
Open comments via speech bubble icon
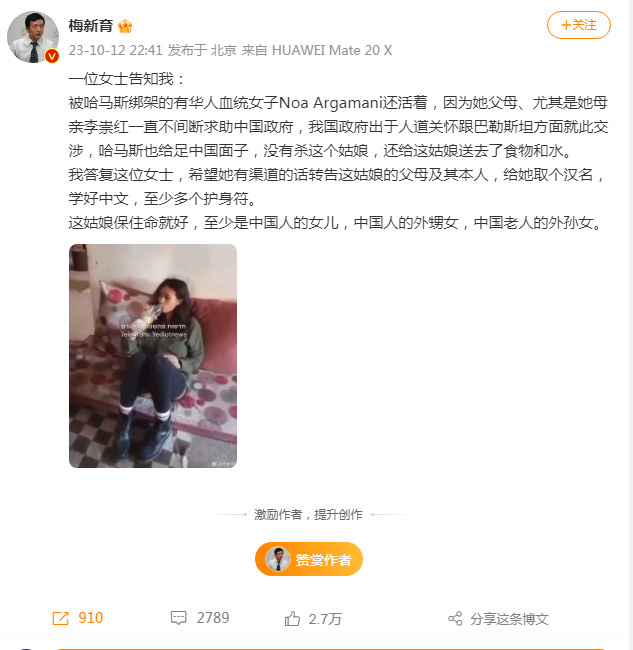click(x=179, y=618)
